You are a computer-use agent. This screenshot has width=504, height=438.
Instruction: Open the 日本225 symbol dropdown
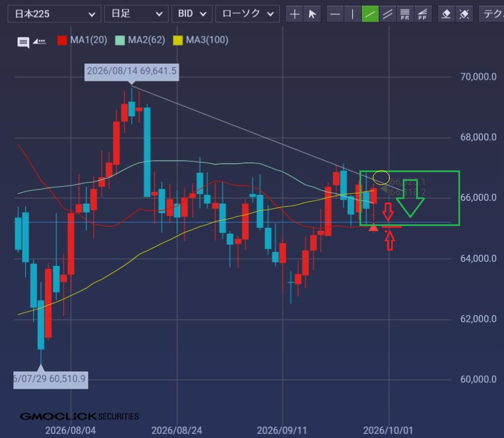[54, 14]
